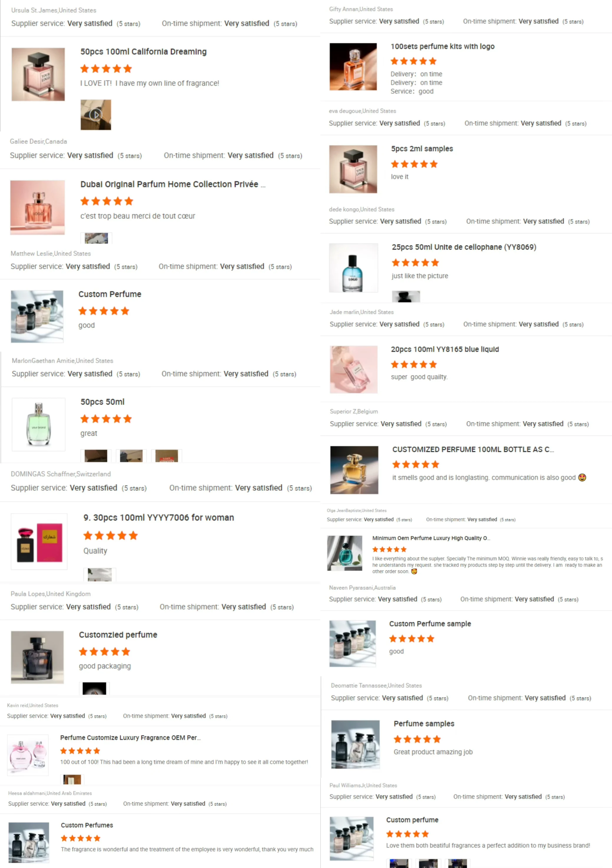
Task: Open the Minimum Oem Perfume Luxury High Quality thumbnail
Action: tap(345, 553)
